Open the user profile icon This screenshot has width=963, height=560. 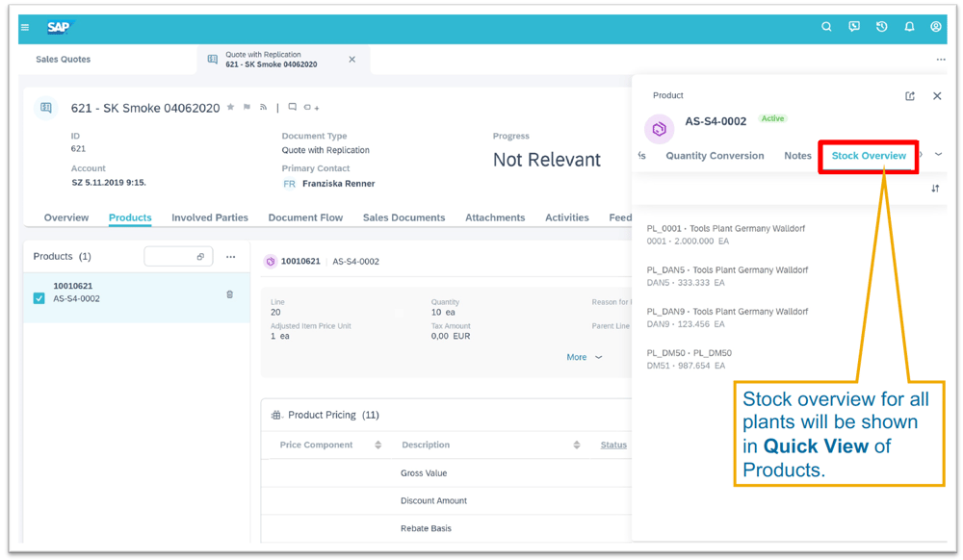pyautogui.click(x=936, y=26)
